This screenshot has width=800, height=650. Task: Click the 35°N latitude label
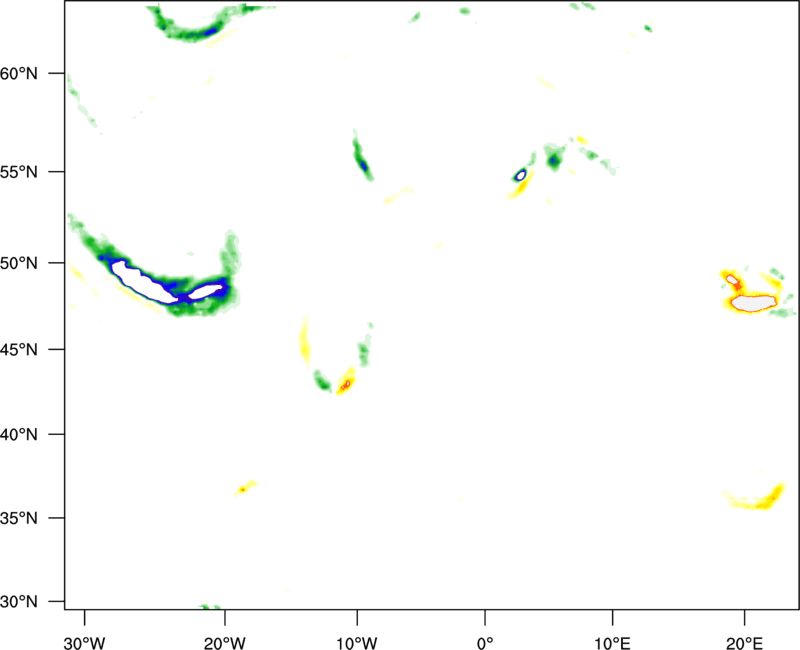(x=19, y=518)
